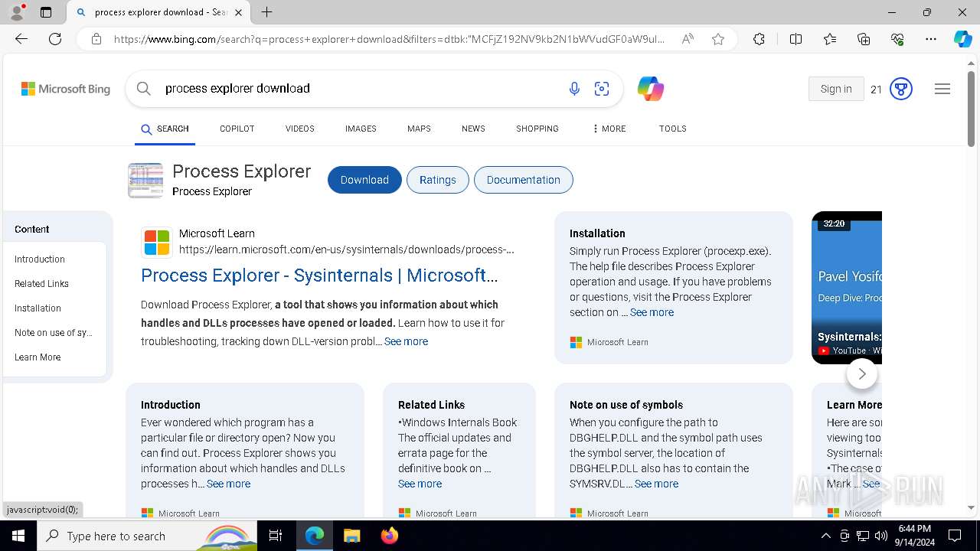Viewport: 980px width, 551px height.
Task: Click the browser back arrow
Action: click(21, 39)
